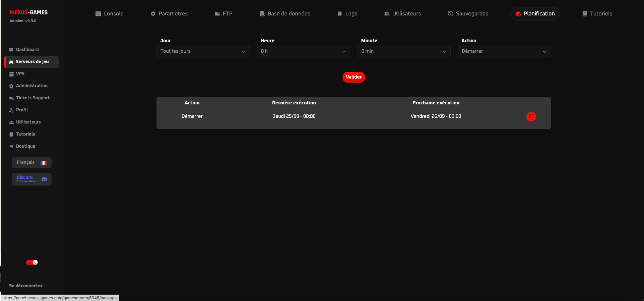Click the French flag language icon

[44, 163]
